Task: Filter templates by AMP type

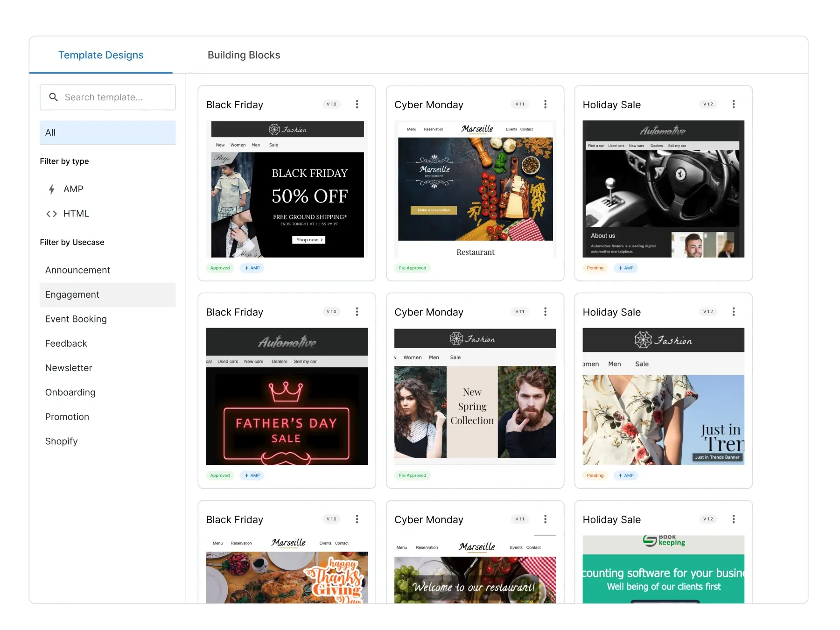Action: click(73, 189)
